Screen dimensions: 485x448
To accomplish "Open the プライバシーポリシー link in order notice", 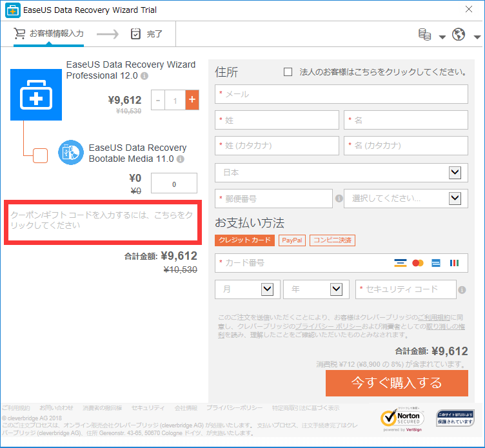I will 328,327.
